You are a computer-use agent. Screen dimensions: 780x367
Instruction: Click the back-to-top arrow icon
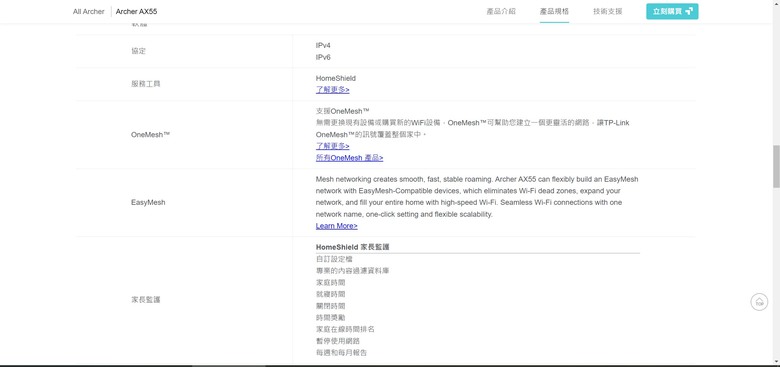pyautogui.click(x=759, y=302)
